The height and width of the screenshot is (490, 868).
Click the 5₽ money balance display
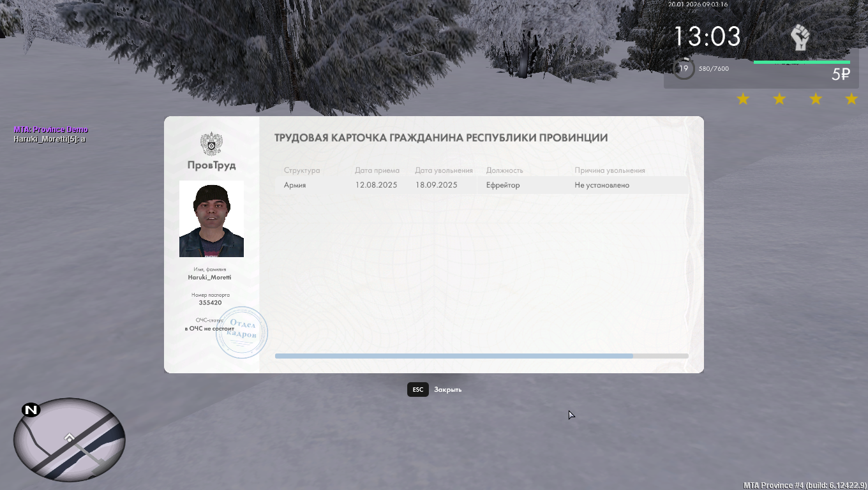841,75
